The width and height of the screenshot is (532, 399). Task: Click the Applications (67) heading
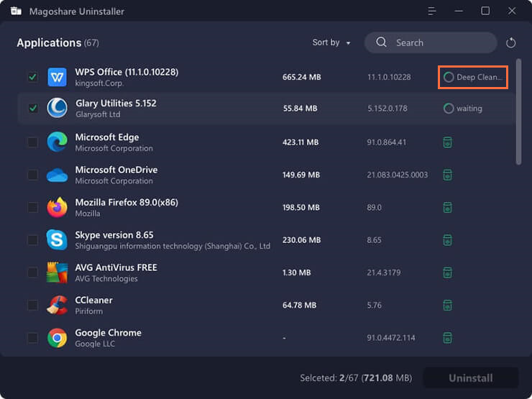click(58, 42)
